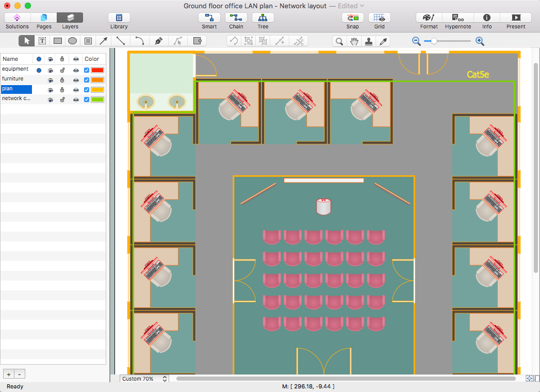Toggle lock on the plan layer
Screen dimensions: 540x392
coord(62,90)
